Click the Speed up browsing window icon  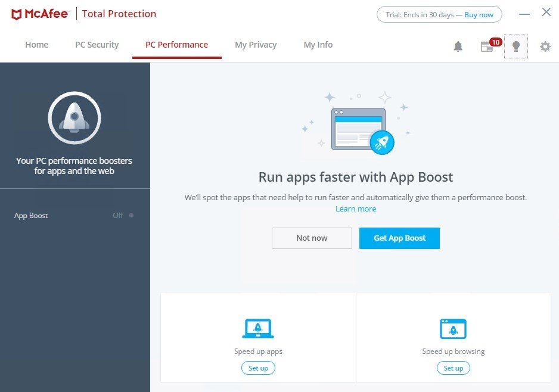tap(453, 329)
